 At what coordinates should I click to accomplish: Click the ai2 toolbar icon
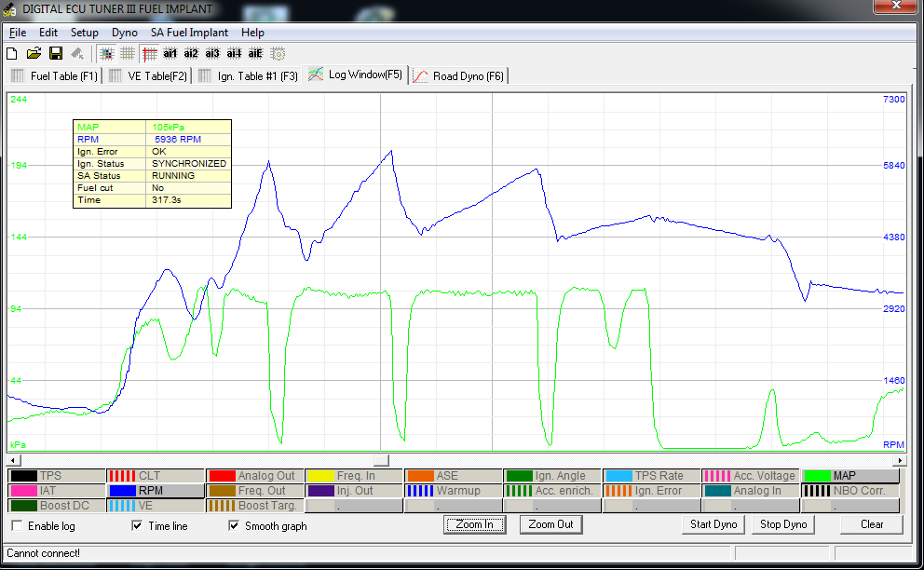(191, 54)
